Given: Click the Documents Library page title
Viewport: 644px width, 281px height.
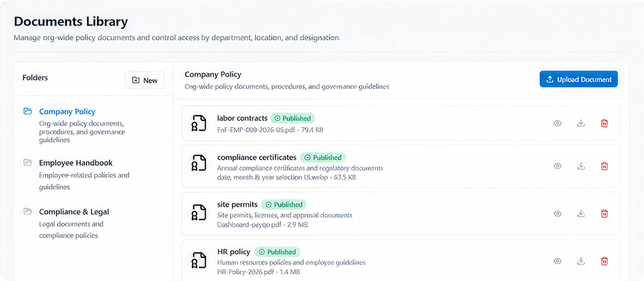Looking at the screenshot, I should pyautogui.click(x=71, y=22).
